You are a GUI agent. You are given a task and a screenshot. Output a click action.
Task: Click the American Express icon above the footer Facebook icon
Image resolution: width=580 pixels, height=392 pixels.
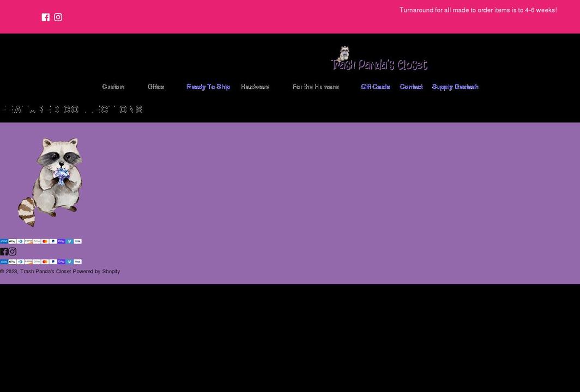pyautogui.click(x=4, y=241)
